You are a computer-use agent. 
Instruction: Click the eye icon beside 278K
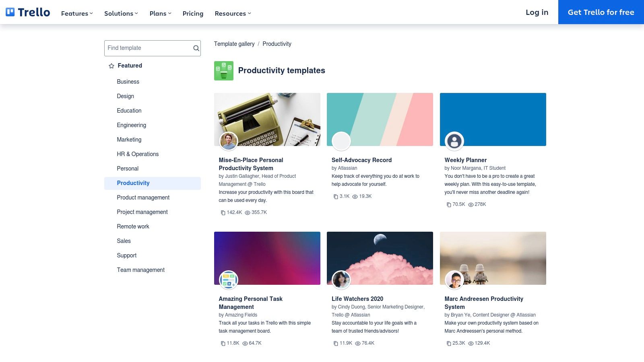pos(471,205)
